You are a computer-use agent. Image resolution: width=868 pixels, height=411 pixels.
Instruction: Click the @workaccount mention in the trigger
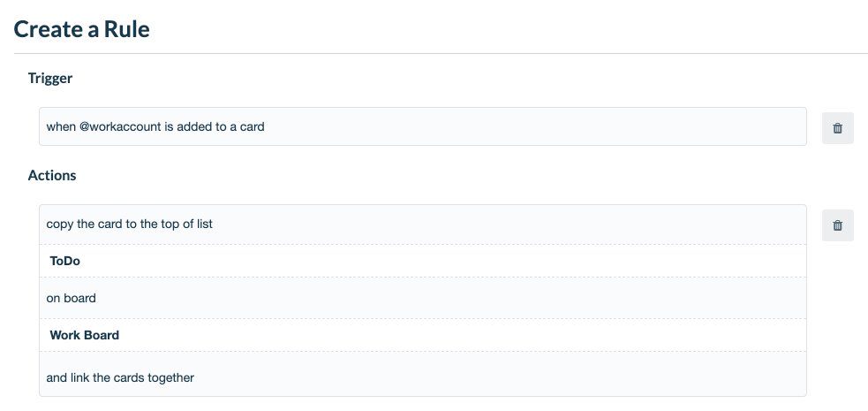point(120,126)
